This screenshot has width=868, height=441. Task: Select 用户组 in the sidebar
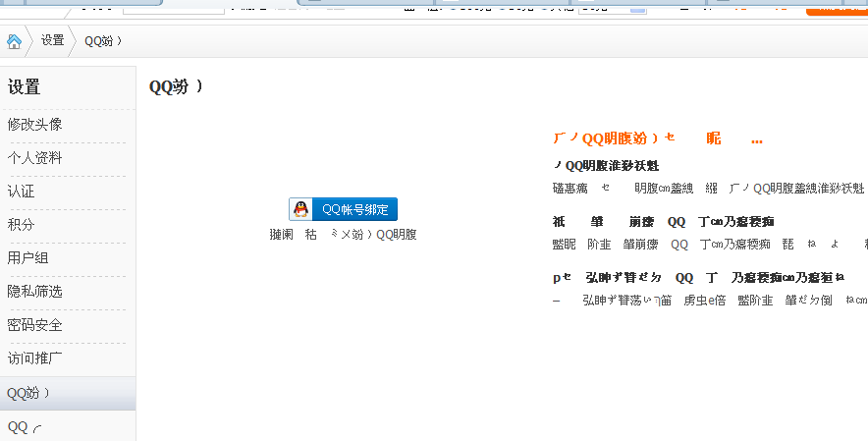click(28, 258)
